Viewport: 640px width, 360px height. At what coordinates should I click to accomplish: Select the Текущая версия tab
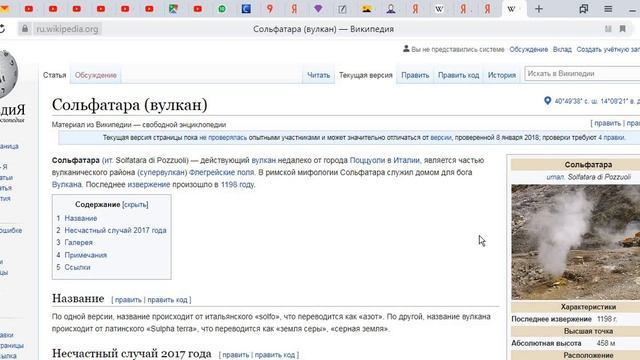click(x=366, y=75)
